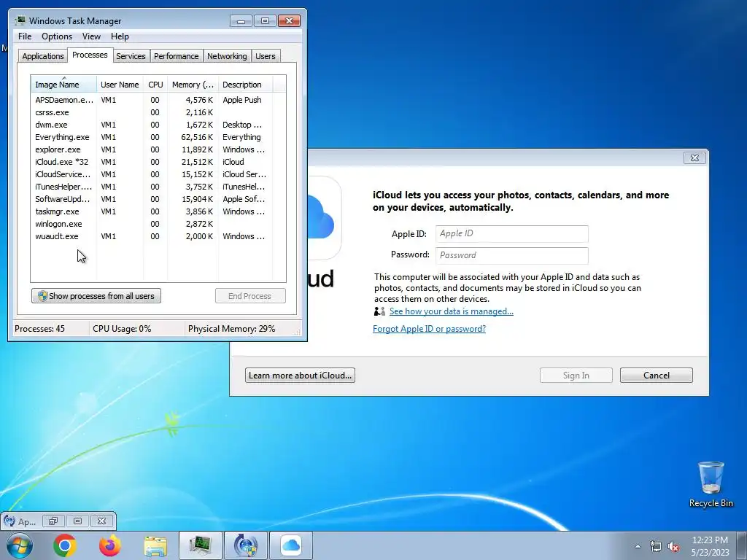The image size is (747, 560).
Task: Open the File menu in Task Manager
Action: [x=25, y=36]
